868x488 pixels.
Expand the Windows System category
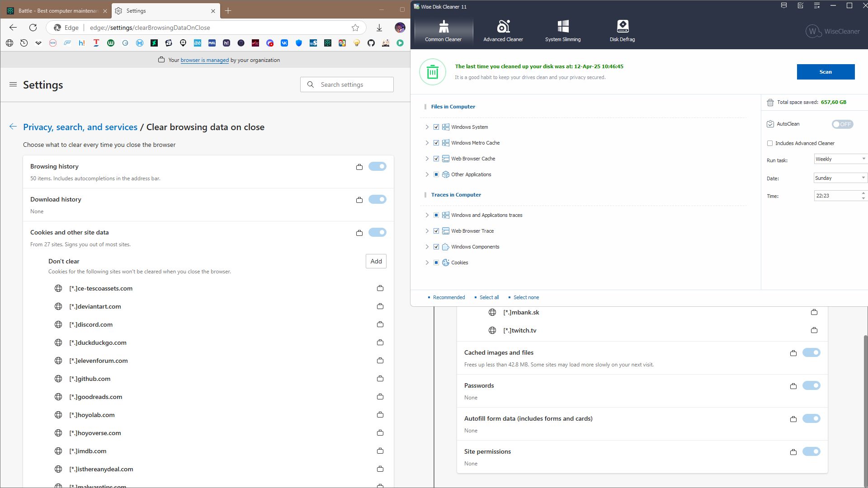pos(427,127)
